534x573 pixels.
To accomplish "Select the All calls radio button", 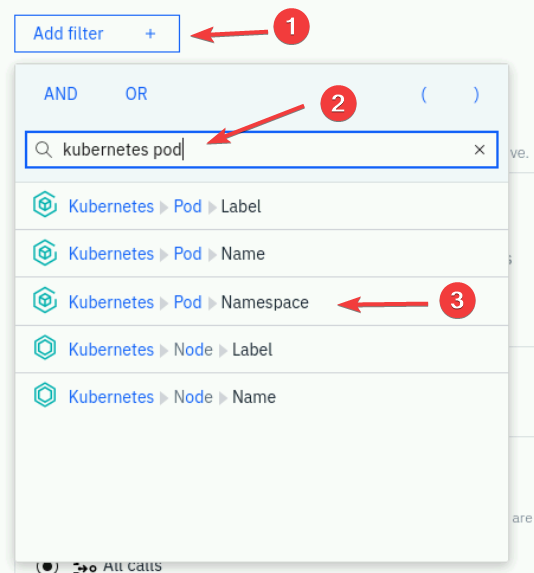I will point(47,566).
